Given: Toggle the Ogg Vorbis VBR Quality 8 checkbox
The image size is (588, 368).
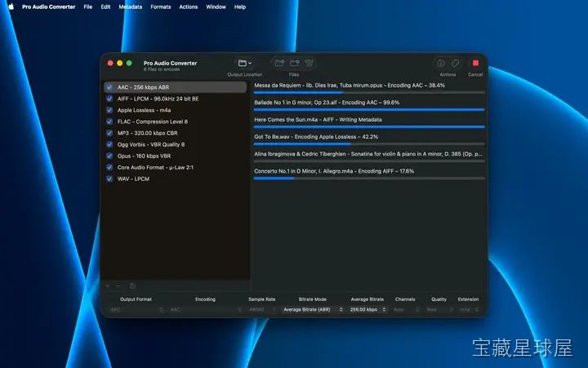Looking at the screenshot, I should [109, 145].
